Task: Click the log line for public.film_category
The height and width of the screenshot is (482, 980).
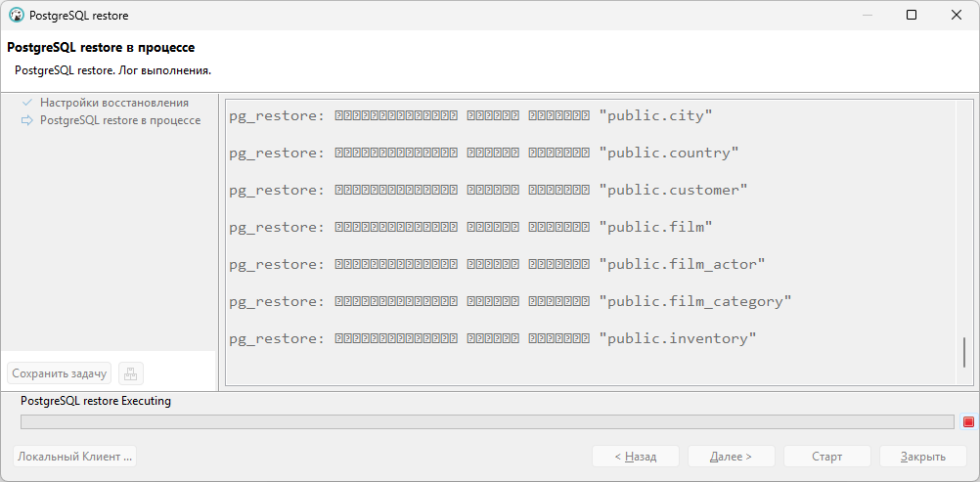Action: coord(510,302)
